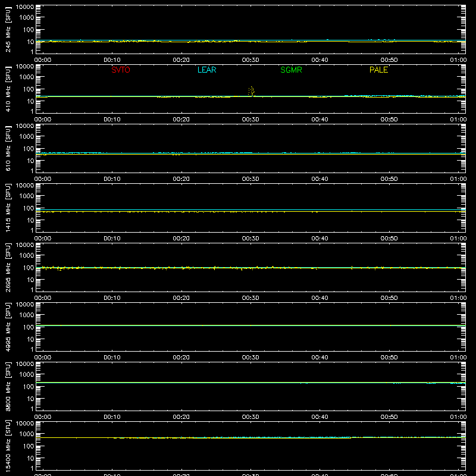Click the 01:00 time label below 4995 MHz panel
The width and height of the screenshot is (476, 476).
(x=458, y=358)
